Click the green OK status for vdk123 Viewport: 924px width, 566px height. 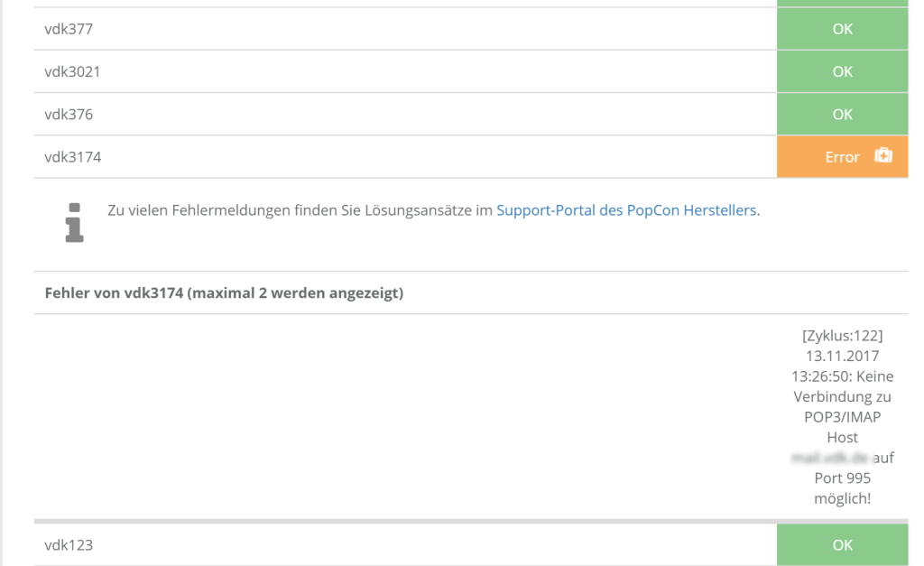point(842,544)
